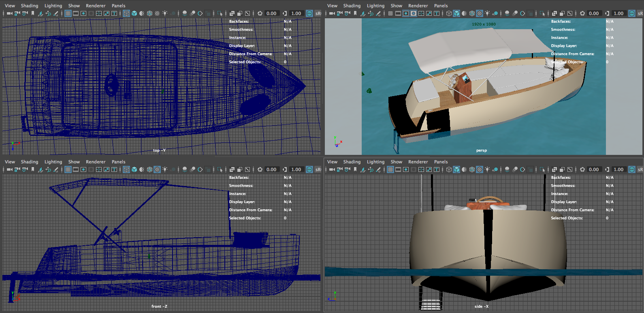Screen dimensions: 644x313
Task: Click Select Camera icon in top -Y panel
Action: (x=9, y=13)
